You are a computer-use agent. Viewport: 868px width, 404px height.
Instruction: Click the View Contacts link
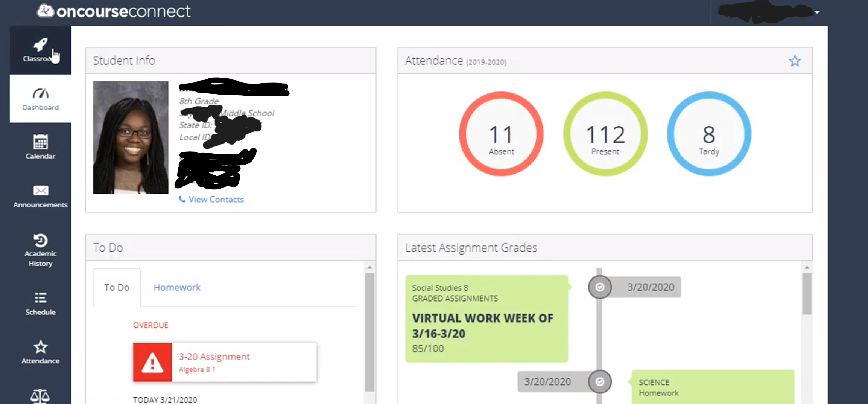pyautogui.click(x=216, y=200)
